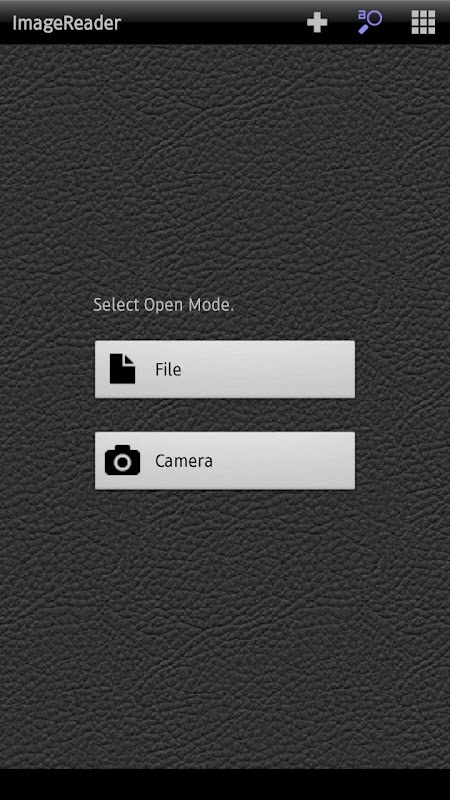Screen dimensions: 450x800
Task: Click the "Camera" text label
Action: tap(184, 461)
